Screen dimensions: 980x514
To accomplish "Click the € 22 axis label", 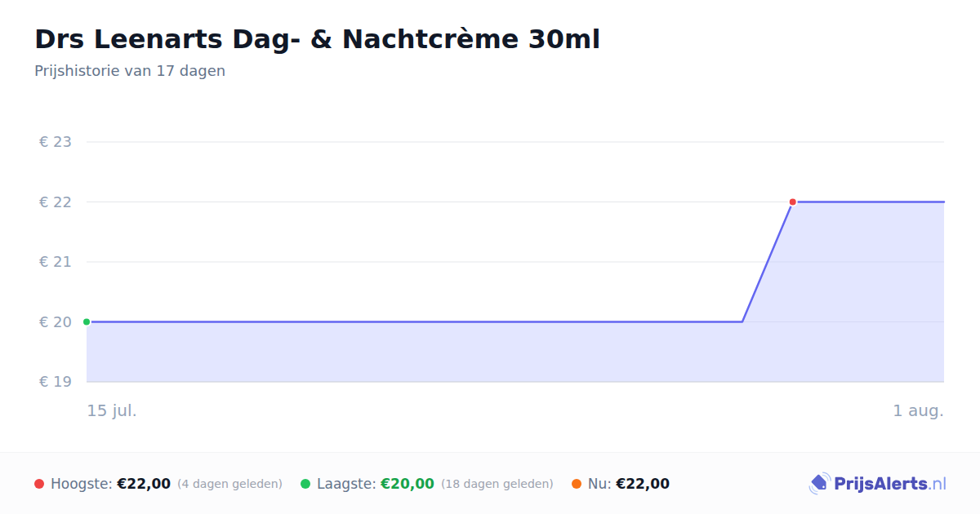I will (x=56, y=202).
